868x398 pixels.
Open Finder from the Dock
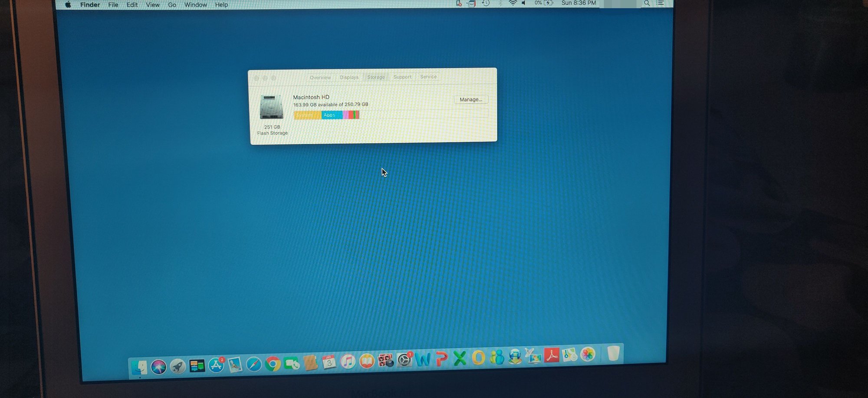pos(139,368)
